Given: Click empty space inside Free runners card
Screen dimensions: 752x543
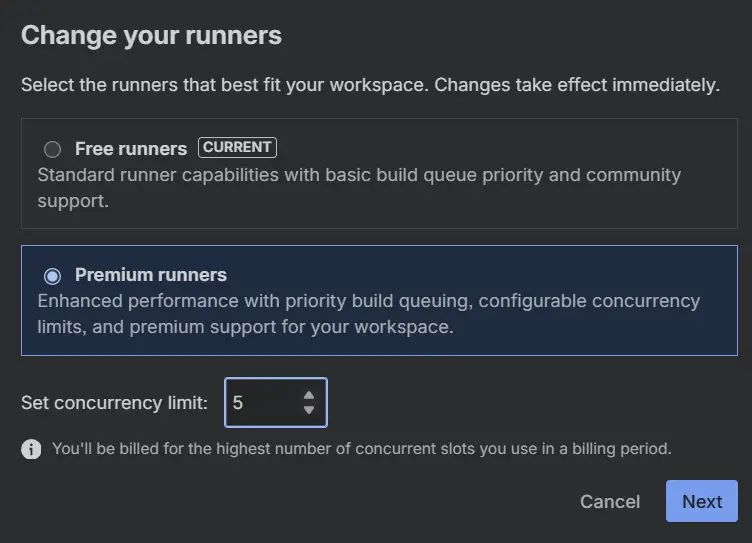Looking at the screenshot, I should coord(504,146).
